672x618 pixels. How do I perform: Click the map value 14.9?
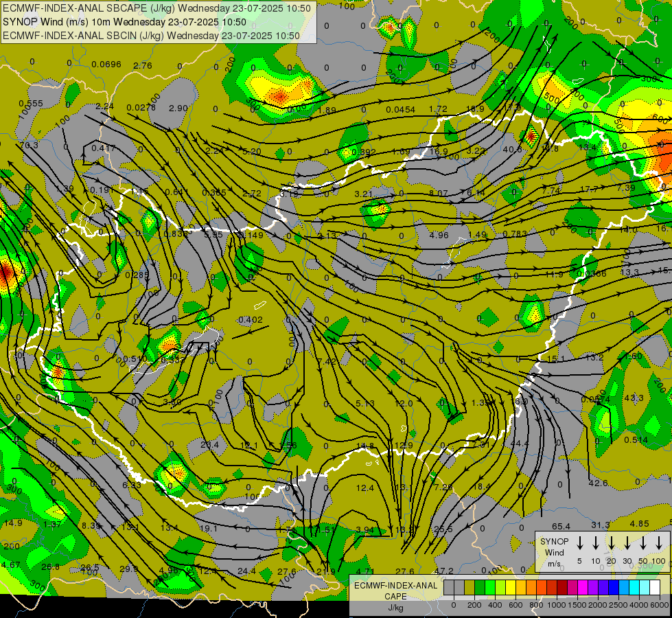click(x=13, y=523)
